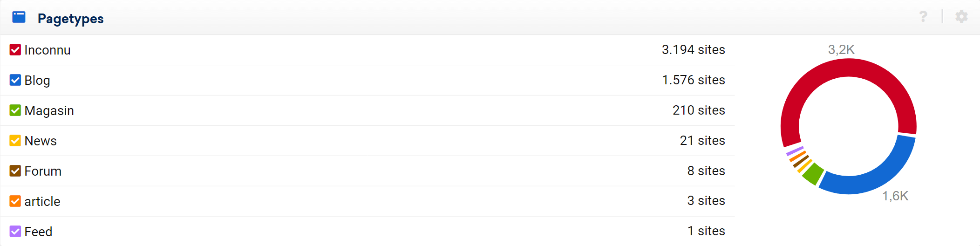Select the Inconnu row label
The image size is (980, 246).
48,50
